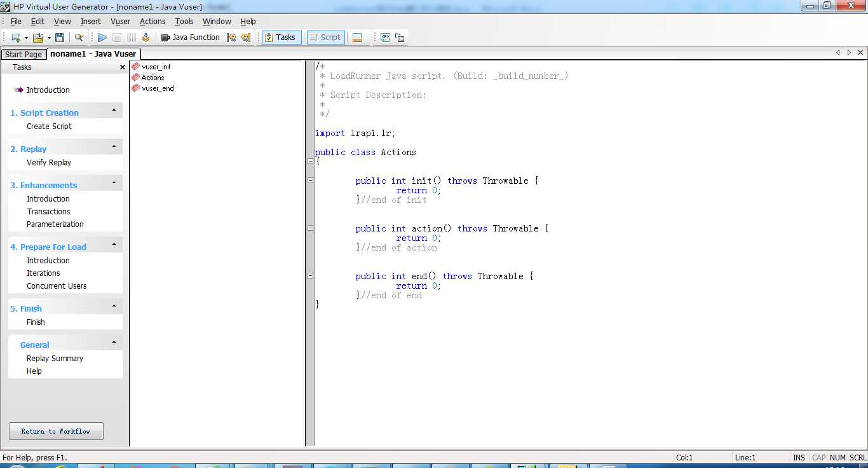
Task: Open the Edit menu
Action: (x=37, y=21)
